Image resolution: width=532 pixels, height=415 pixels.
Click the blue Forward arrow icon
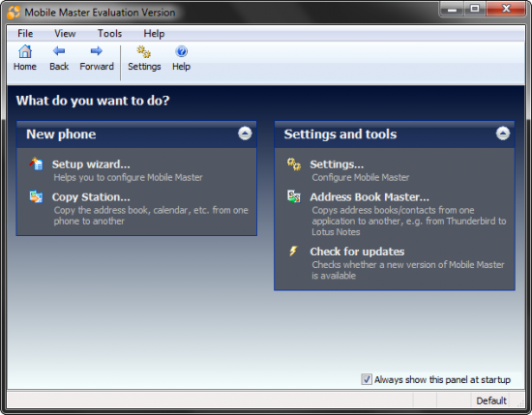coord(97,51)
